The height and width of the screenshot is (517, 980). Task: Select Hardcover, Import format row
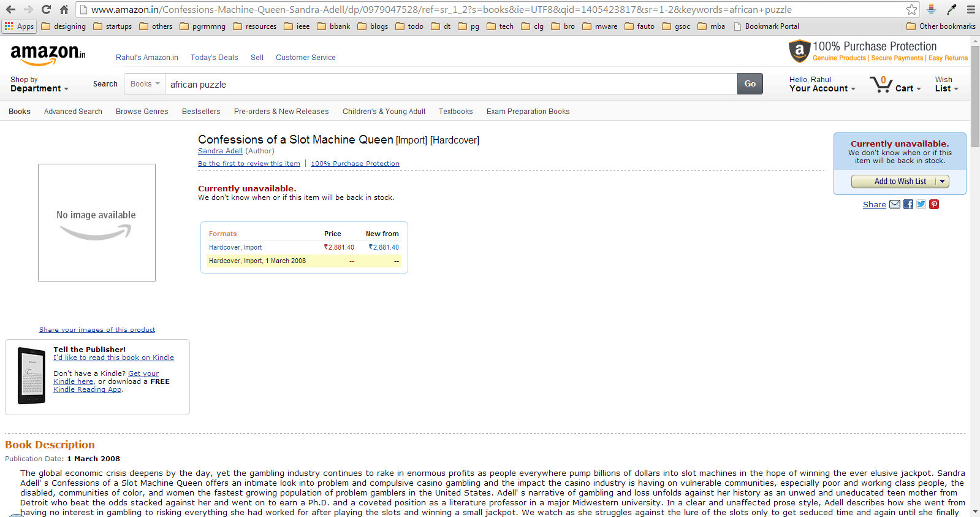point(304,247)
